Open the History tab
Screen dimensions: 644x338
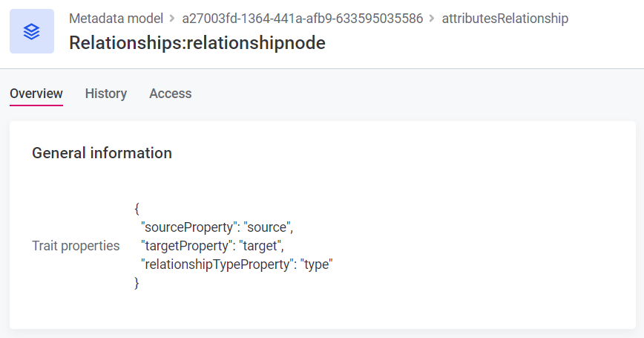pyautogui.click(x=106, y=94)
